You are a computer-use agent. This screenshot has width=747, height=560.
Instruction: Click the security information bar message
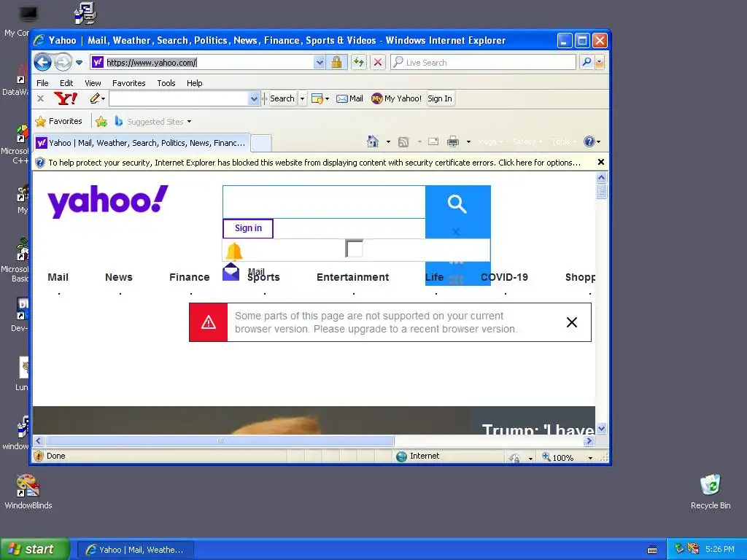pos(314,163)
